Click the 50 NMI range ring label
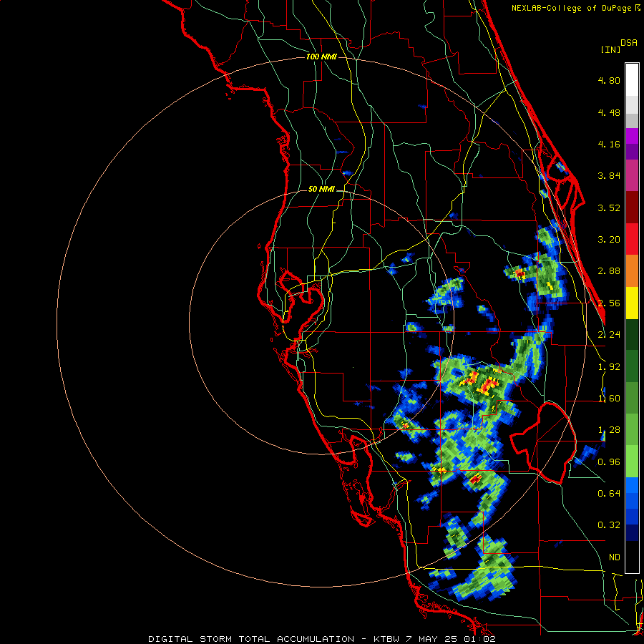This screenshot has height=644, width=644. pyautogui.click(x=321, y=189)
